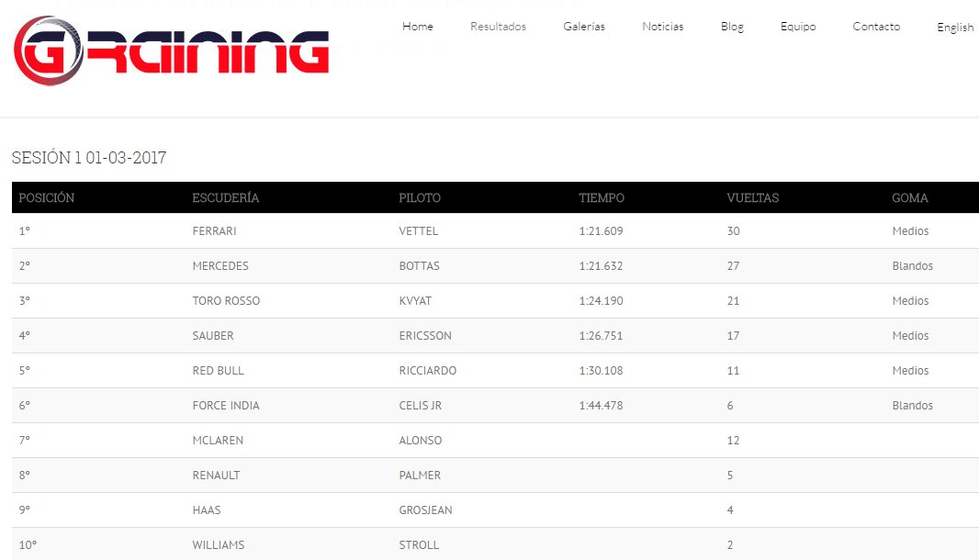Click the GOMA column header
Screen dimensions: 979x560
pos(910,198)
